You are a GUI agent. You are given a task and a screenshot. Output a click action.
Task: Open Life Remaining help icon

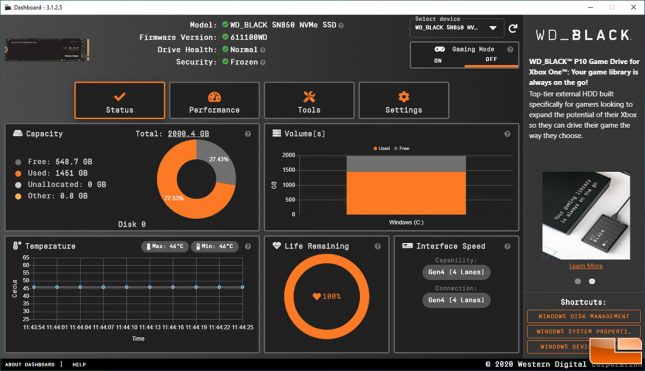tap(377, 246)
